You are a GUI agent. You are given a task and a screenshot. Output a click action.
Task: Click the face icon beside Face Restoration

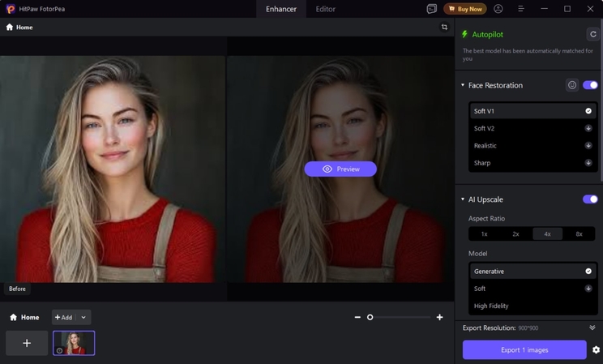point(571,85)
